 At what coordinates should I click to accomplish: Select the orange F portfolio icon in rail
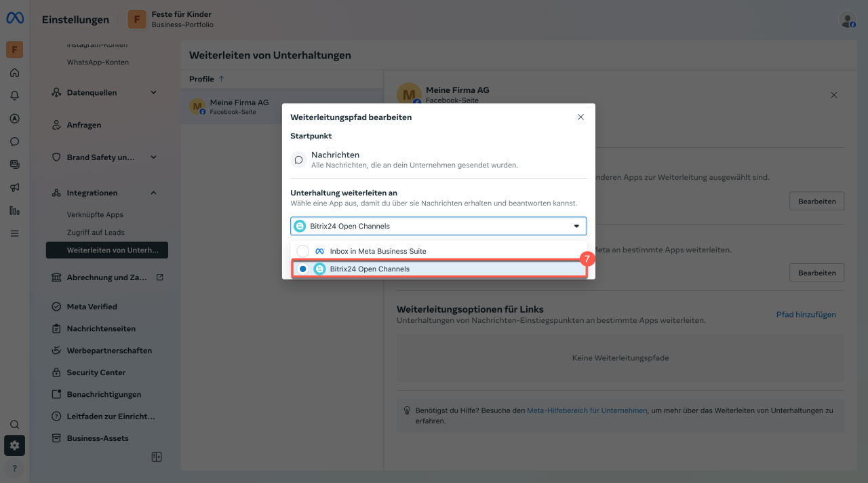[x=14, y=50]
